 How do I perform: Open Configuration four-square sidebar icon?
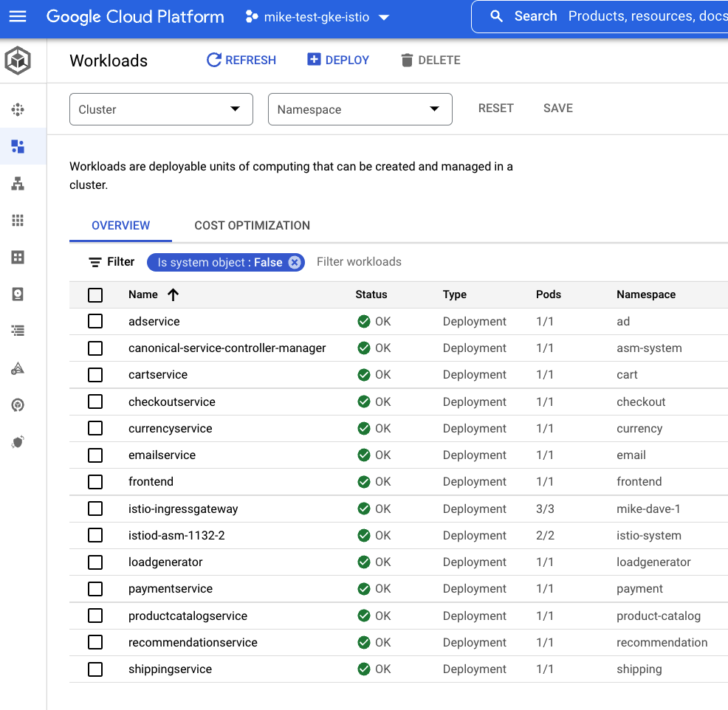[18, 257]
